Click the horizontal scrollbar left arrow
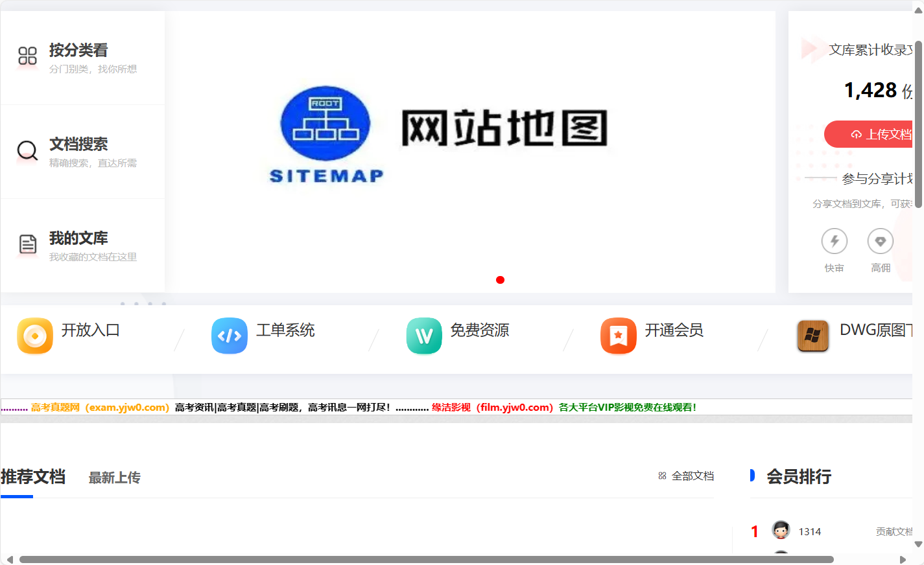Viewport: 924px width, 565px height. [10, 559]
